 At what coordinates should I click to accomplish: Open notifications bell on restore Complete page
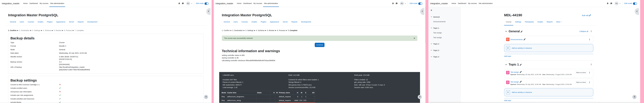pos(393,4)
